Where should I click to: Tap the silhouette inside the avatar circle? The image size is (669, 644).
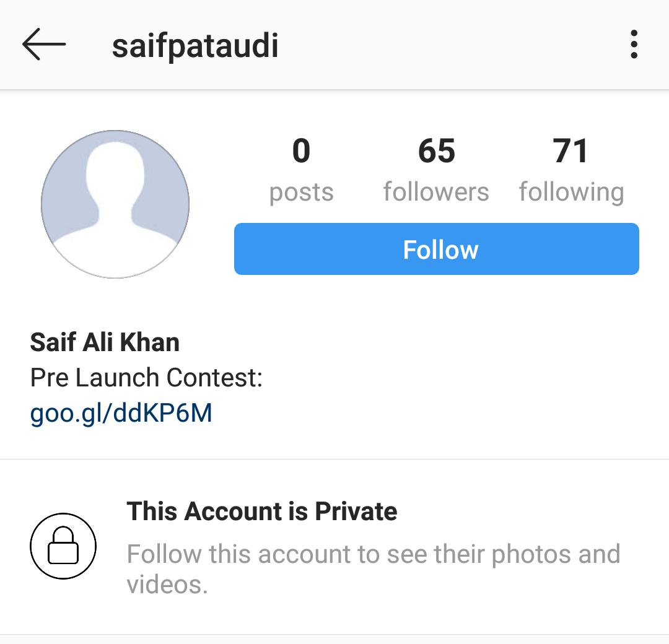pyautogui.click(x=115, y=209)
